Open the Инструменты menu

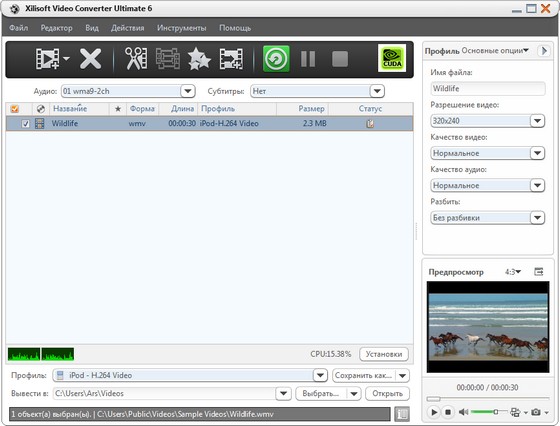tap(181, 28)
